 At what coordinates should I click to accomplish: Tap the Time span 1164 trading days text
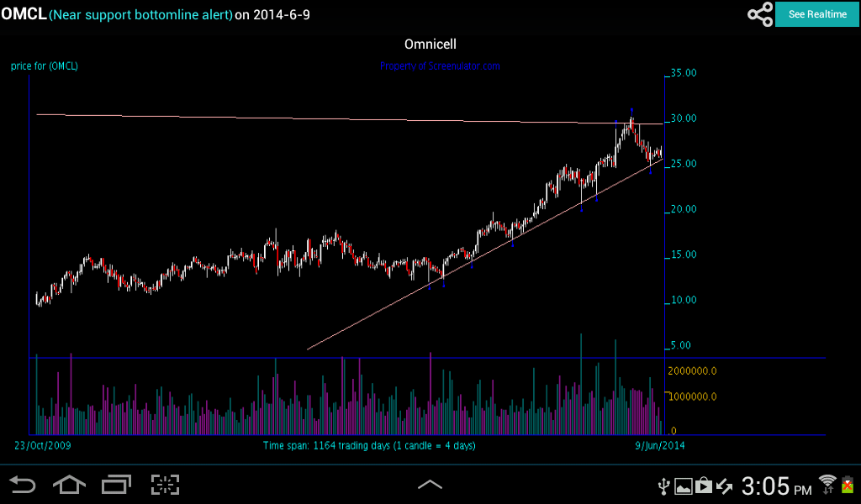coord(369,445)
